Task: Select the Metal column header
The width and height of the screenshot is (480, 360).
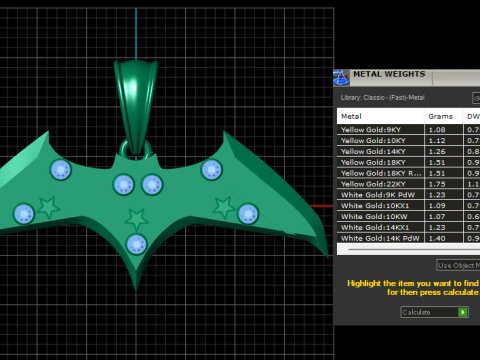Action: (x=380, y=116)
